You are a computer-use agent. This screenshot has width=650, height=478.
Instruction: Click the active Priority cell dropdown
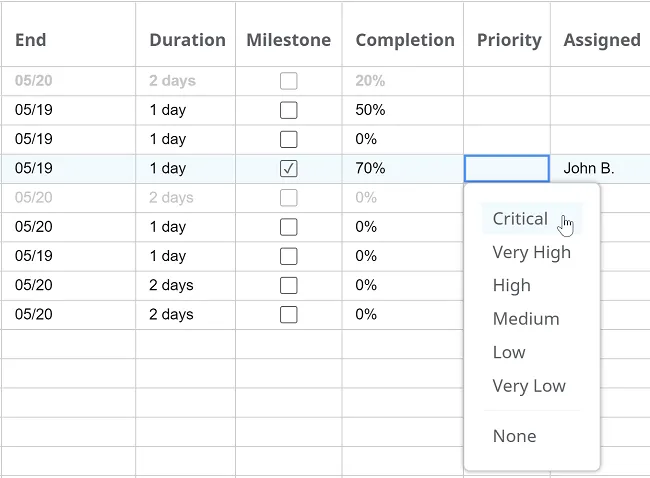pyautogui.click(x=507, y=169)
